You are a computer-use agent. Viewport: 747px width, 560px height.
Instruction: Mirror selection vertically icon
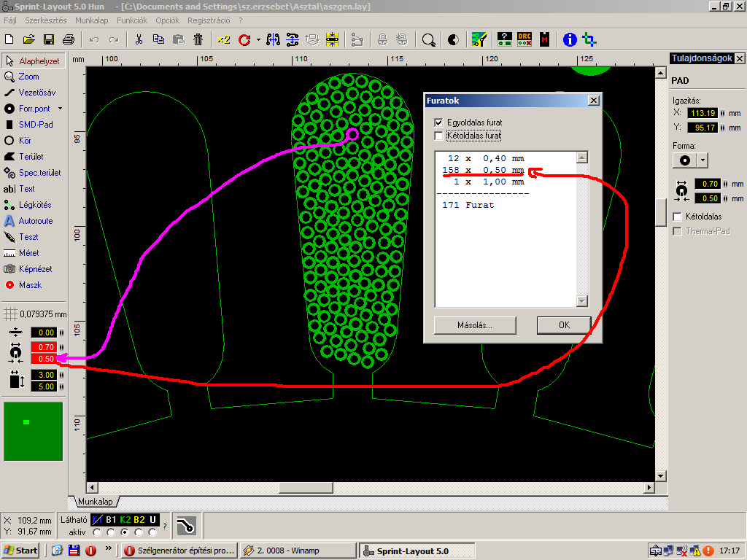tap(292, 39)
